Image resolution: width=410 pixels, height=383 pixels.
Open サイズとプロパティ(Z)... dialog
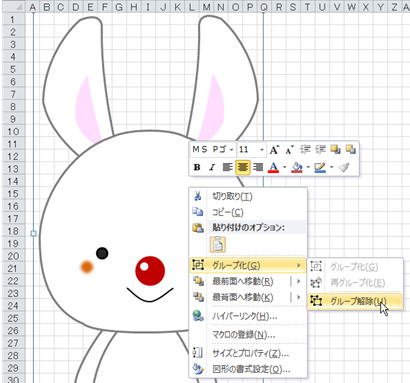[248, 353]
